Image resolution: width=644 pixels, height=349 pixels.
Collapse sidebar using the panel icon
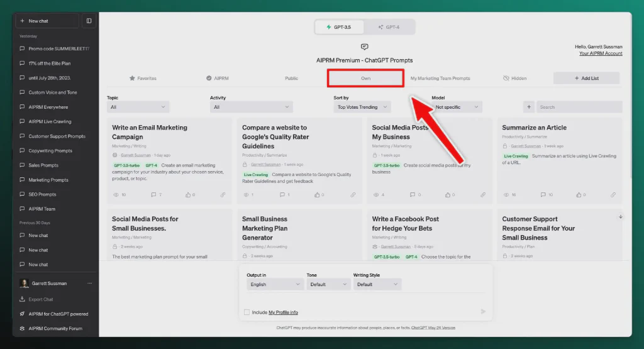(x=89, y=21)
